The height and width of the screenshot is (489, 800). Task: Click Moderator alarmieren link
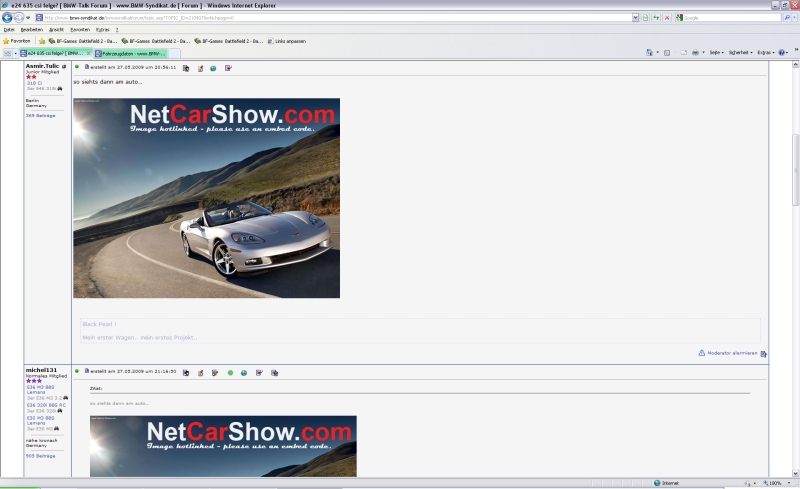[x=732, y=353]
